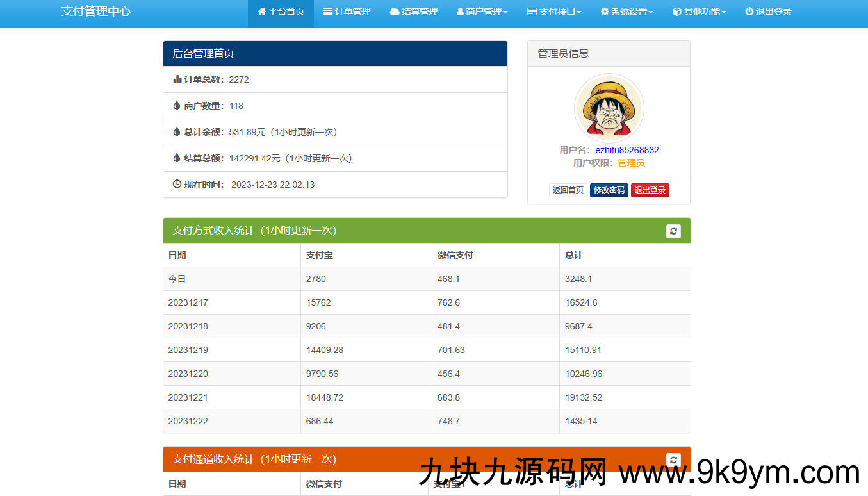
Task: Click the card icon beside 支付接口
Action: pos(532,12)
